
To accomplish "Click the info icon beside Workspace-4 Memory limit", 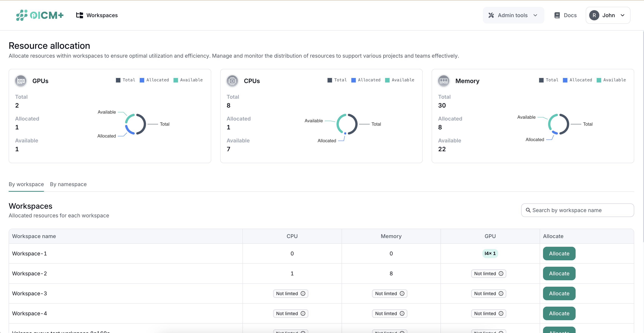I will point(402,313).
